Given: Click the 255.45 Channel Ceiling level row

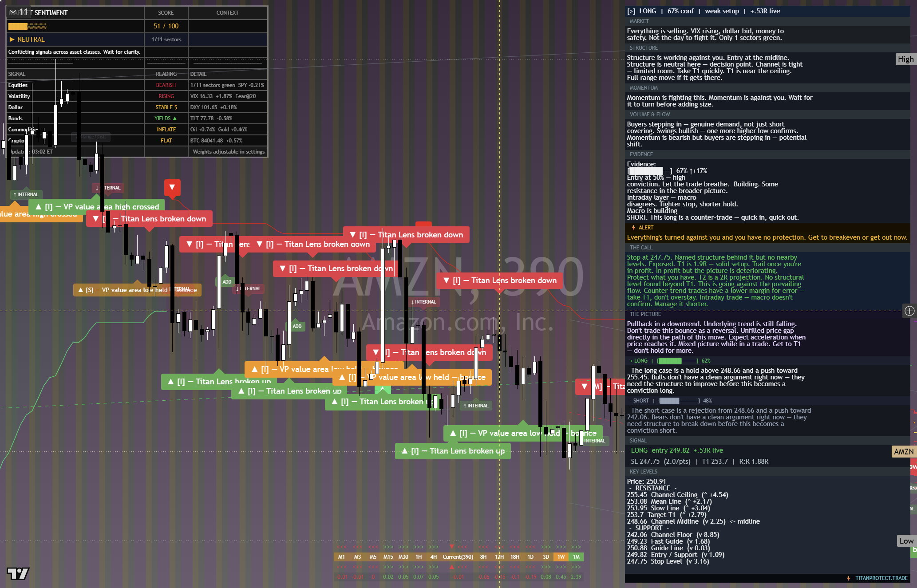Looking at the screenshot, I should click(677, 495).
